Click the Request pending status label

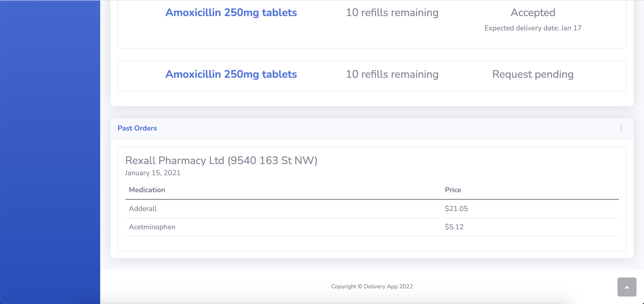pyautogui.click(x=533, y=74)
